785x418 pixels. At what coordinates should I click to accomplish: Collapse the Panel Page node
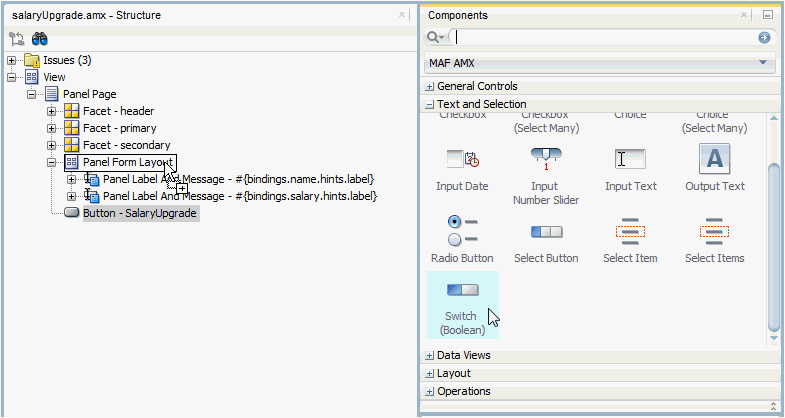click(x=32, y=95)
